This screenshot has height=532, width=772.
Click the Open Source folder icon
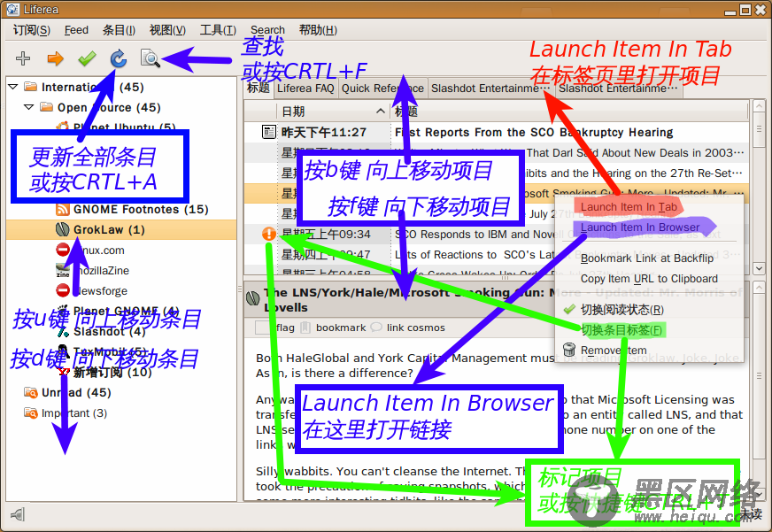point(47,107)
